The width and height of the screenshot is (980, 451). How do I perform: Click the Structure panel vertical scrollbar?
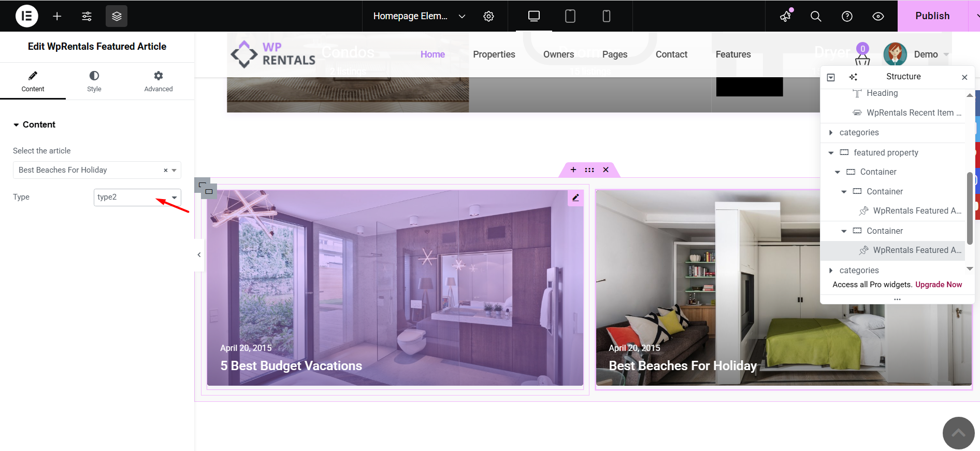[969, 207]
